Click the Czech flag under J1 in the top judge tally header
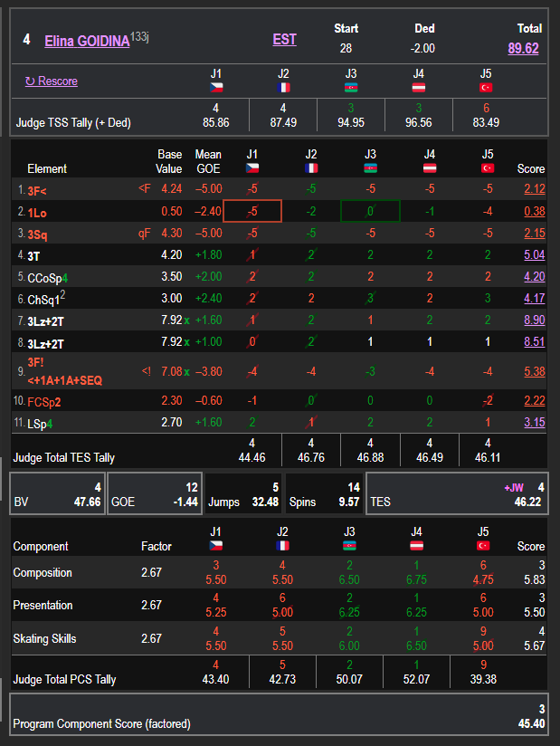Viewport: 560px width, 746px height. tap(215, 88)
